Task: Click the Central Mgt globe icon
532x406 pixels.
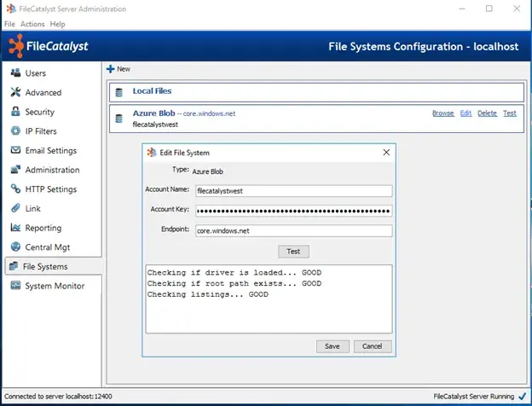Action: point(15,246)
